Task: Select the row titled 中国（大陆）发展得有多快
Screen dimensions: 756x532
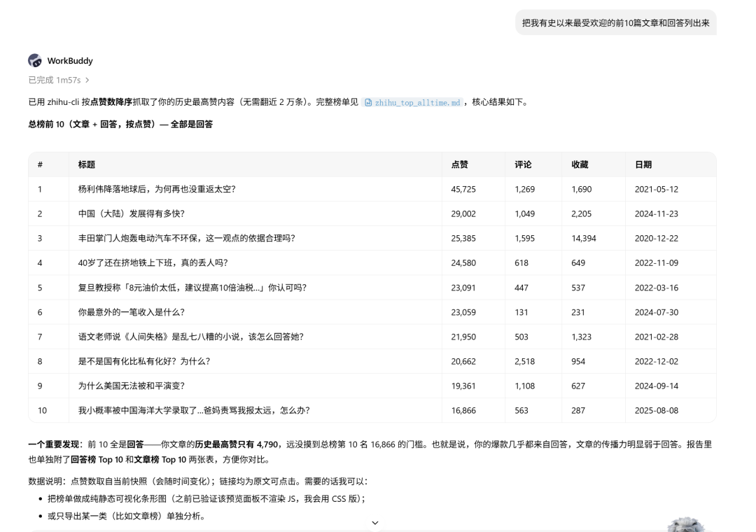Action: tap(372, 213)
